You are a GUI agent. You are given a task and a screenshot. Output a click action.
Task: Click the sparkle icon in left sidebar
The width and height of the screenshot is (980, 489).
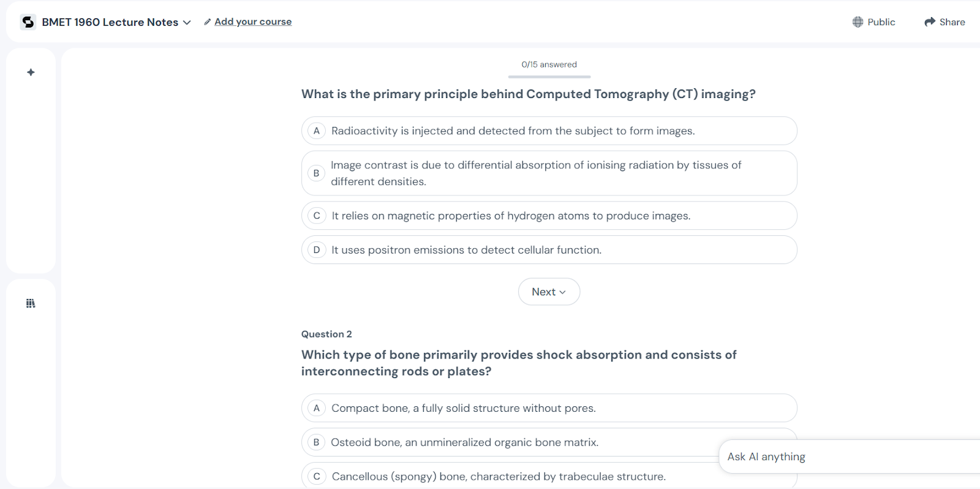[x=31, y=72]
